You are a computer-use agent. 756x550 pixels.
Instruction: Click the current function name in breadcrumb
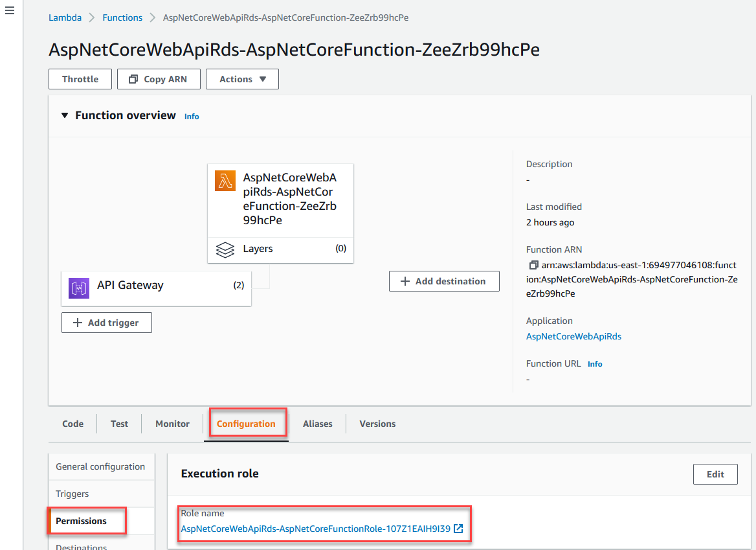click(286, 18)
